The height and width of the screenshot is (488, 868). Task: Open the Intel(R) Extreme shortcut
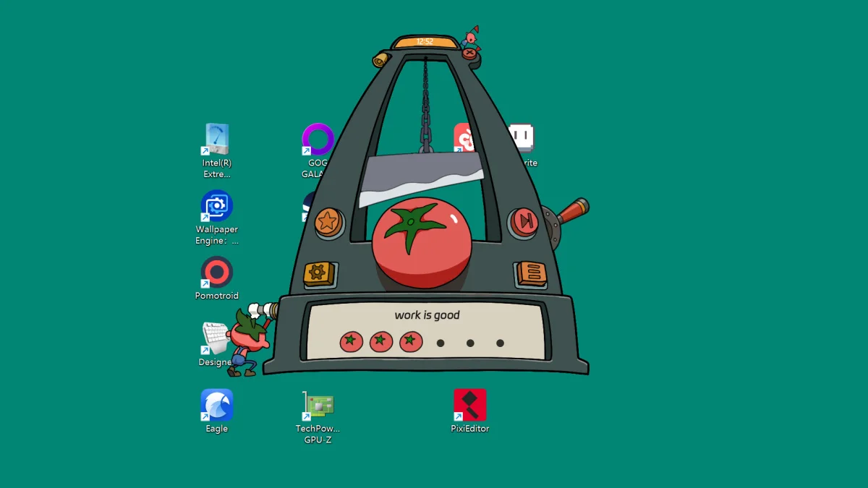[216, 140]
